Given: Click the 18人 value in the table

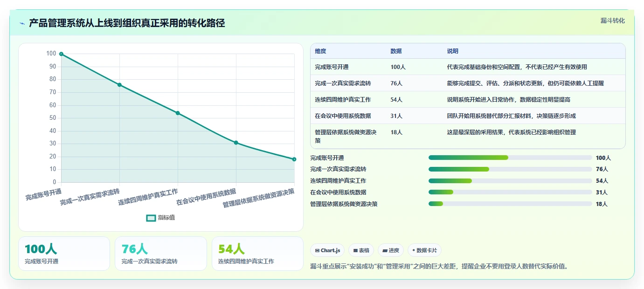Looking at the screenshot, I should (x=396, y=132).
